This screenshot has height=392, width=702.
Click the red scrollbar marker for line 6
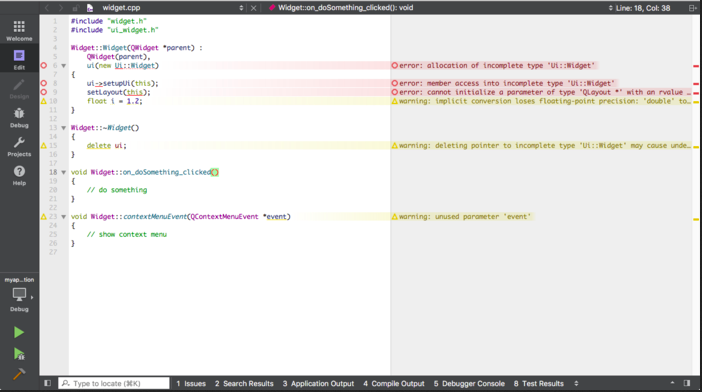[696, 66]
